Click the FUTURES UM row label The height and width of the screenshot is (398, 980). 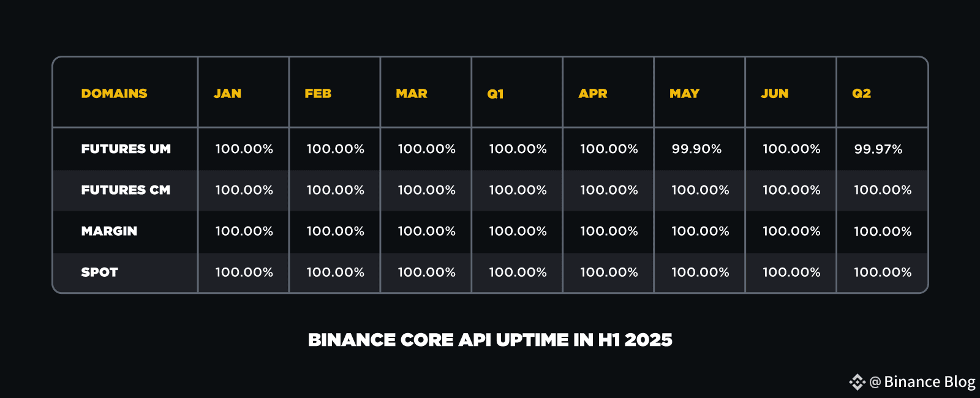click(x=126, y=149)
